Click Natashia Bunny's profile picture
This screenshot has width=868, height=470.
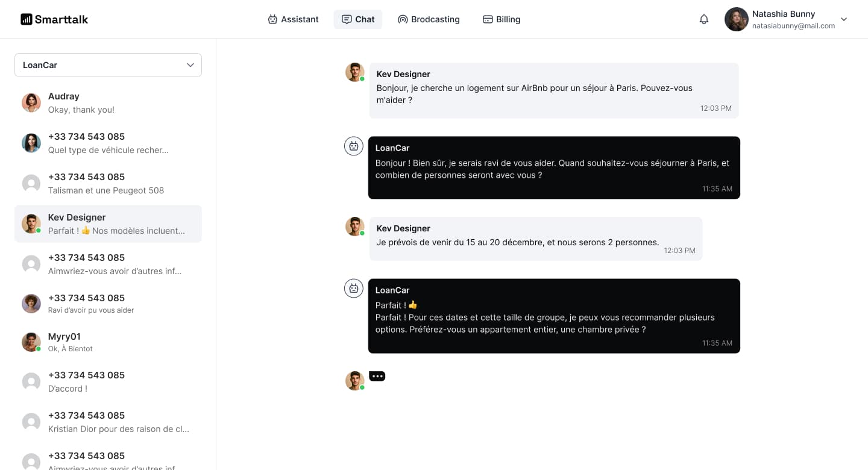[736, 19]
